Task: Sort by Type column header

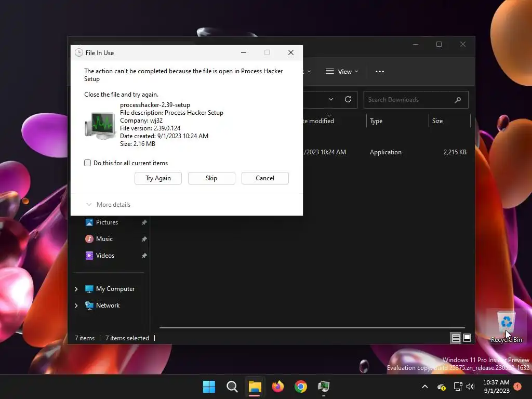Action: coord(397,121)
